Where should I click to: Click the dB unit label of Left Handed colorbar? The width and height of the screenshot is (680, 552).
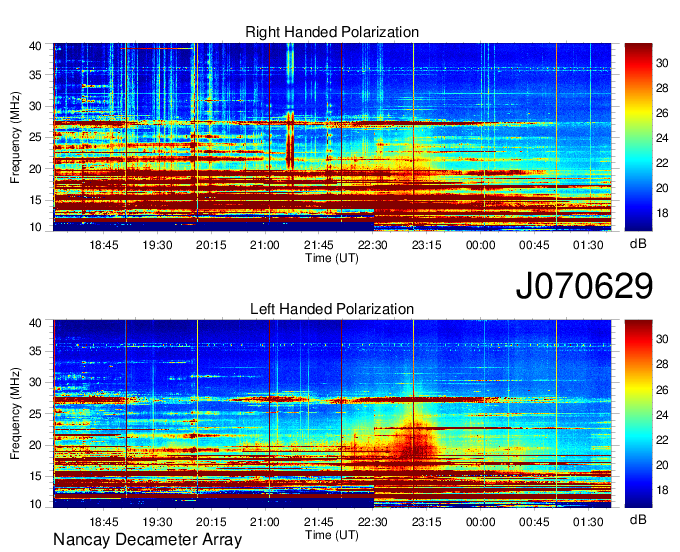[638, 519]
